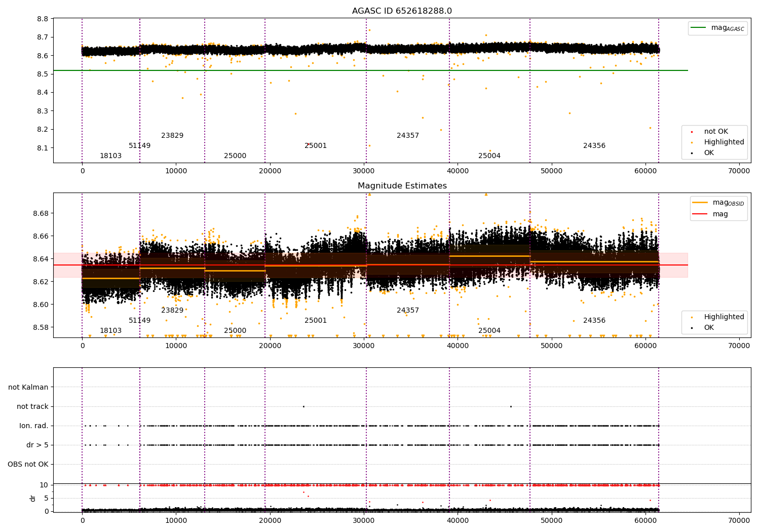Click obsid label 23829 in Magnitude Estimates plot
Image resolution: width=760 pixels, height=532 pixels.
tap(172, 311)
